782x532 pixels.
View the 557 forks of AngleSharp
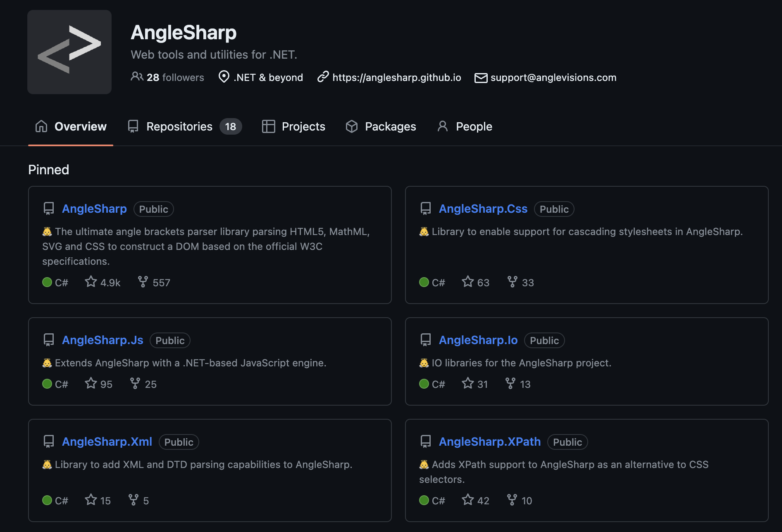point(154,282)
